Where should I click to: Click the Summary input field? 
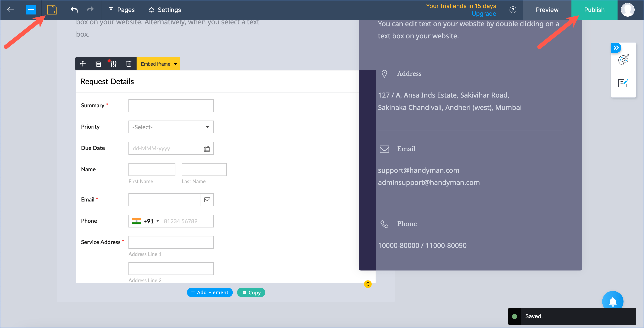click(x=171, y=106)
